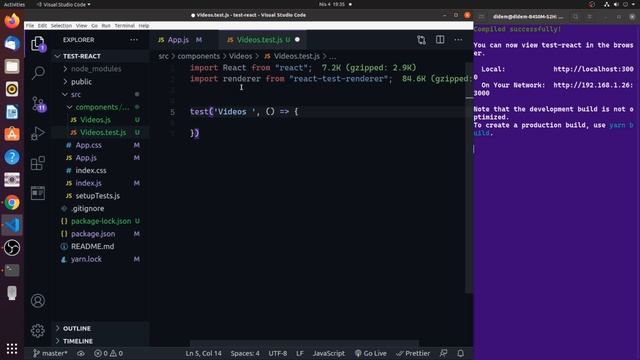Image resolution: width=640 pixels, height=360 pixels.
Task: Click the master branch in status bar
Action: pyautogui.click(x=50, y=353)
